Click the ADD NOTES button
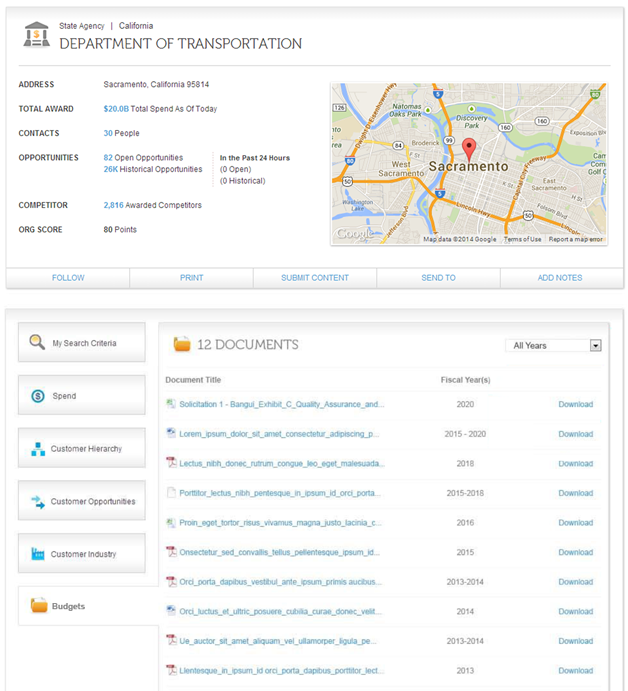This screenshot has width=628, height=691. 560,278
